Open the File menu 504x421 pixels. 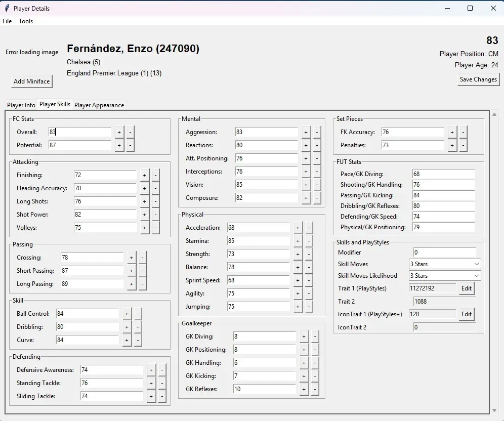click(7, 21)
